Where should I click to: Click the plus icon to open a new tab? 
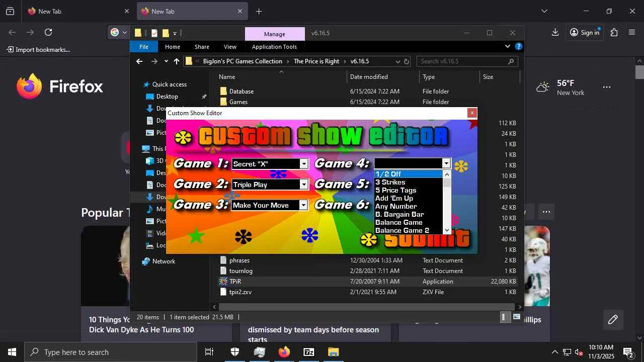click(x=259, y=11)
